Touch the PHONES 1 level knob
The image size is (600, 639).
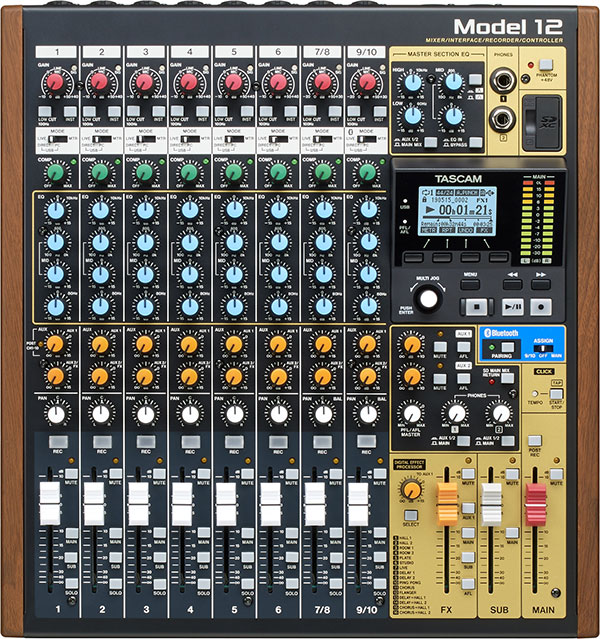[456, 414]
